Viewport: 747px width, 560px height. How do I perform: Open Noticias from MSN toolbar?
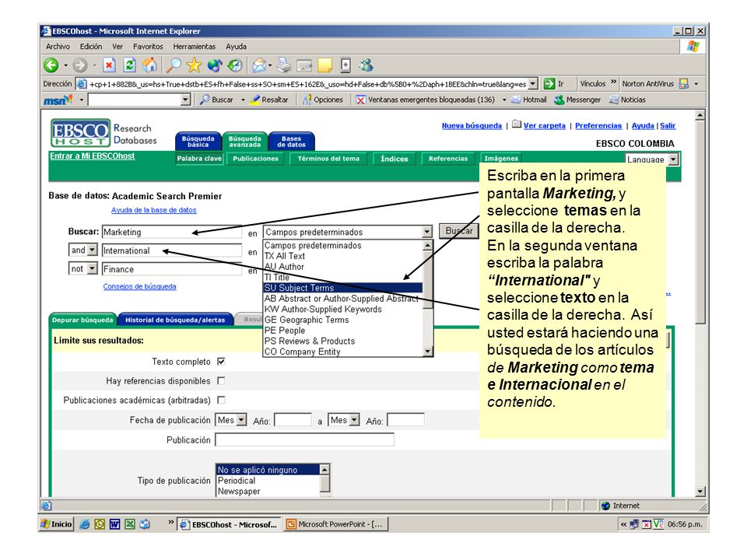point(627,100)
